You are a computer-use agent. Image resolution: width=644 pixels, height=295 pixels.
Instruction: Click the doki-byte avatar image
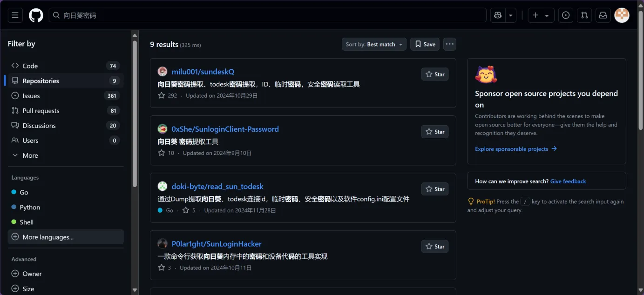click(x=163, y=186)
